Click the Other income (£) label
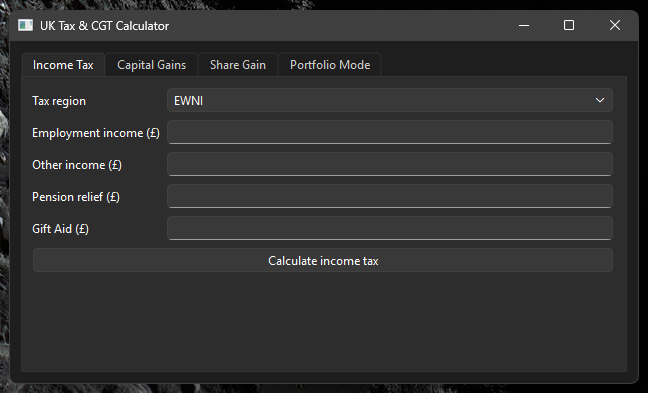Viewport: 648px width, 393px height. click(x=77, y=165)
